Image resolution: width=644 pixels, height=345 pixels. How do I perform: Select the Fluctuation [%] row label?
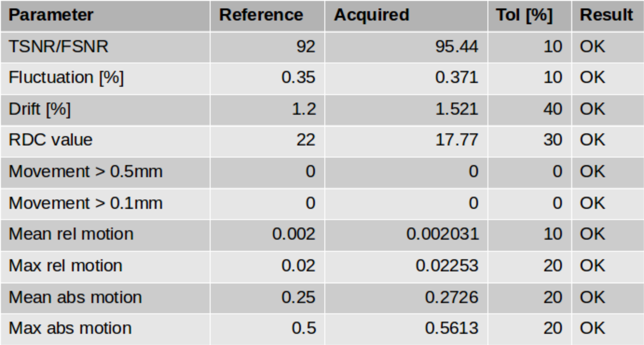(x=66, y=78)
